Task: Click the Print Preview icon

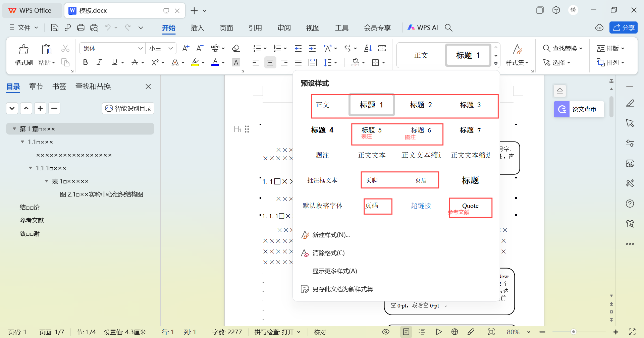Action: click(x=94, y=28)
